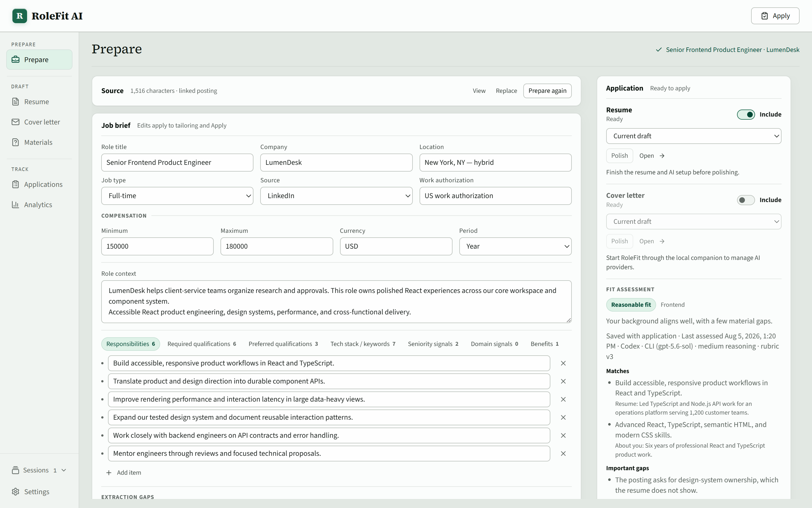Viewport: 812px width, 508px height.
Task: Open the Source LinkedIn dropdown
Action: click(x=336, y=196)
